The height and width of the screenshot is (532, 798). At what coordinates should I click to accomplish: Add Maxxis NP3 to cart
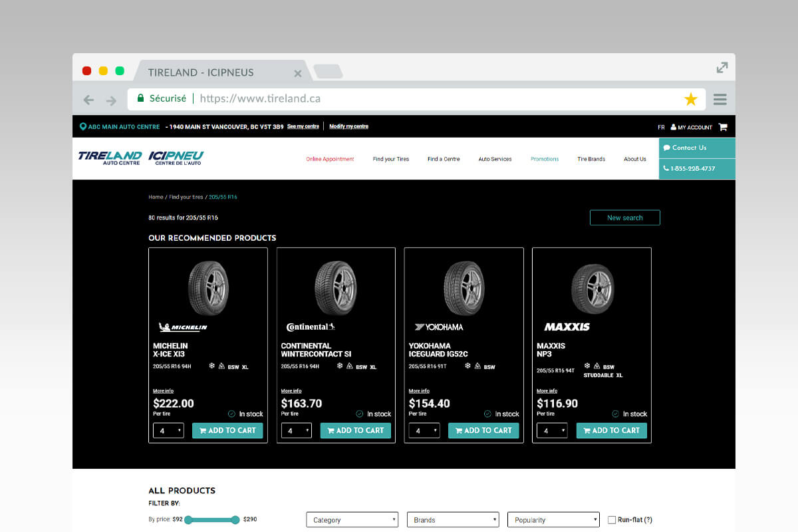tap(612, 430)
